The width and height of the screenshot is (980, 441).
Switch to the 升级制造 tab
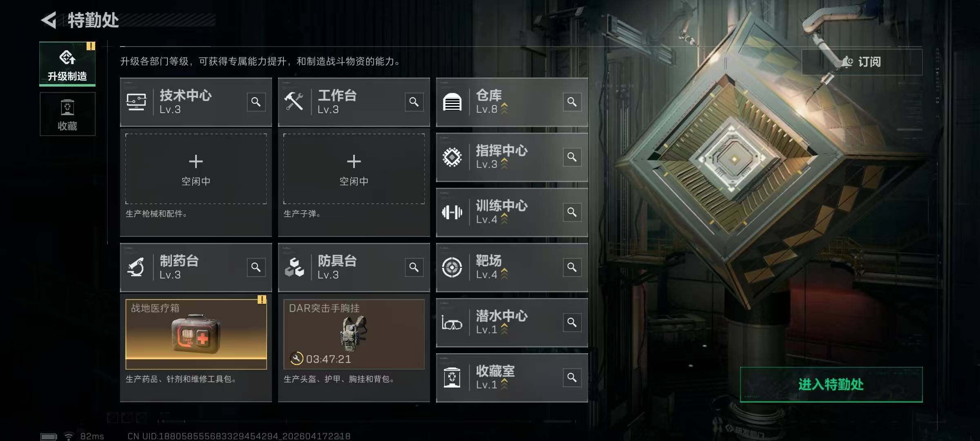click(67, 64)
